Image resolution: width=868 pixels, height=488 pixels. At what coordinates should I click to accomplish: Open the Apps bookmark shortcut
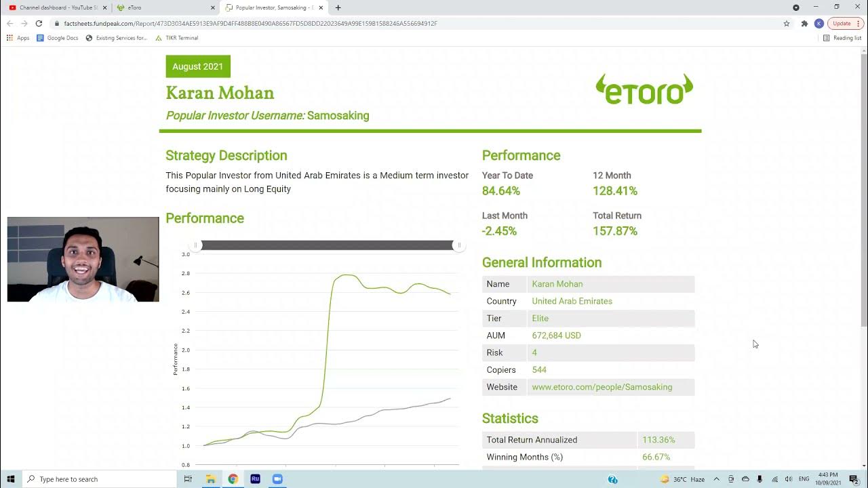pos(18,38)
